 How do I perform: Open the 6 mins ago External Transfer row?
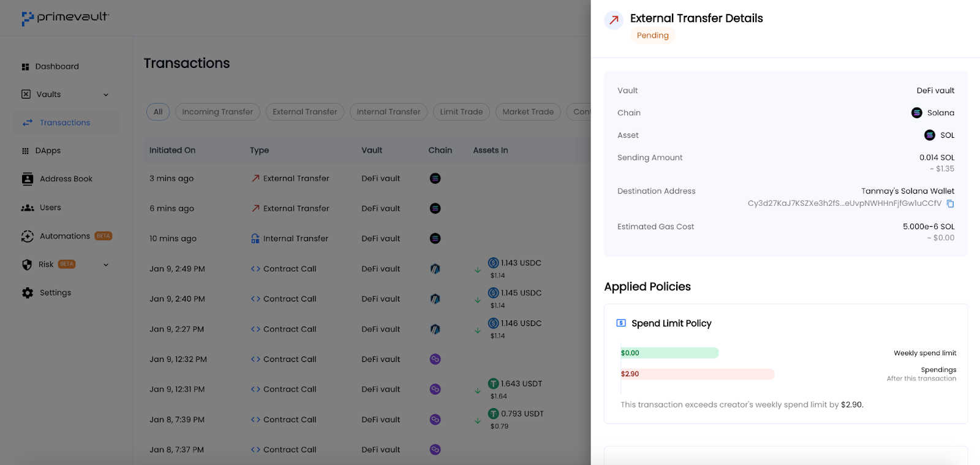pos(367,208)
